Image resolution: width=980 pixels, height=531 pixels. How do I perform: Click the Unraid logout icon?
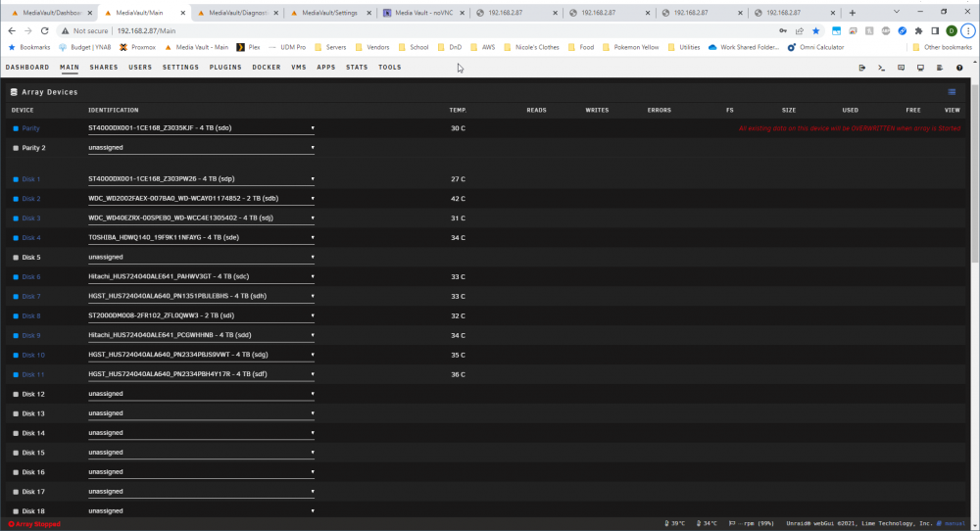[x=861, y=68]
